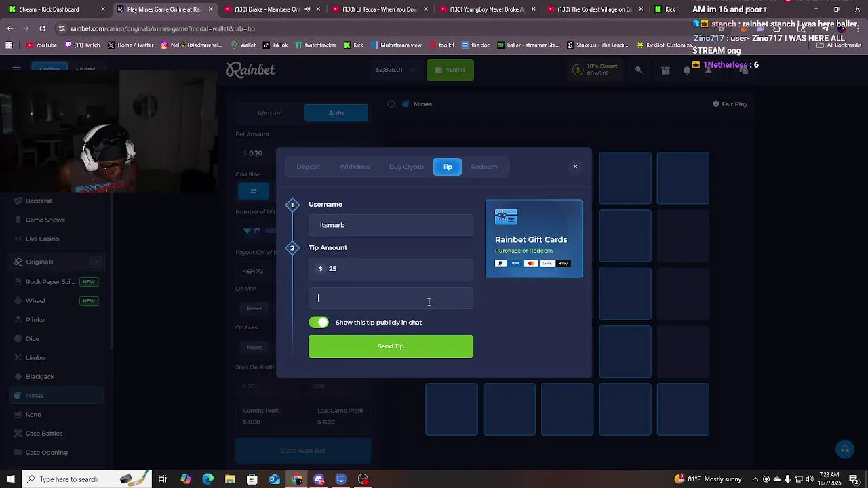Click the green Wallet button in header
This screenshot has height=488, width=868.
(450, 70)
